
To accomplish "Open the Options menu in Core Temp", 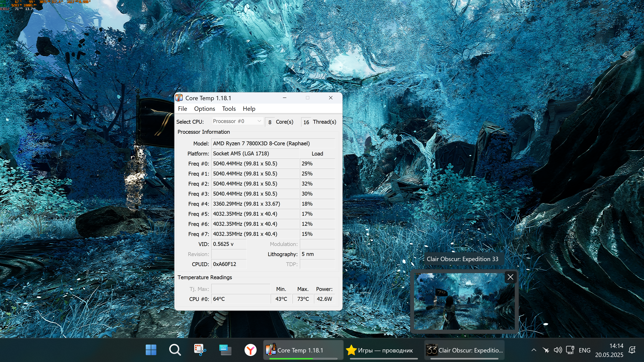I will [204, 109].
